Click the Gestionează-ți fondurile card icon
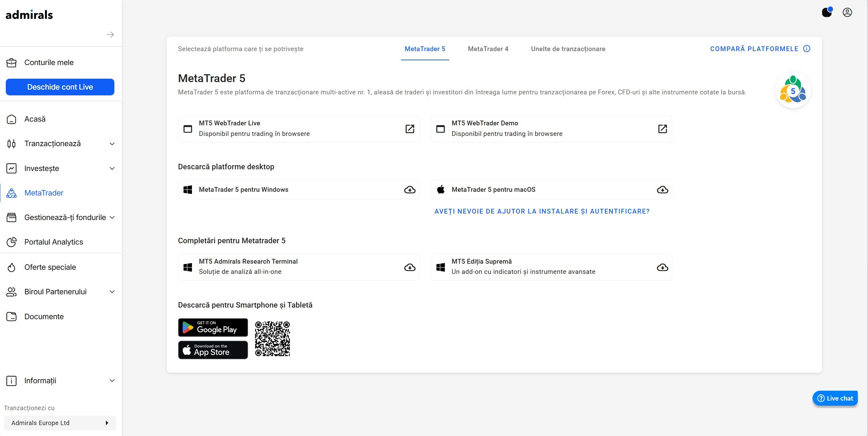Image resolution: width=868 pixels, height=436 pixels. (x=12, y=217)
